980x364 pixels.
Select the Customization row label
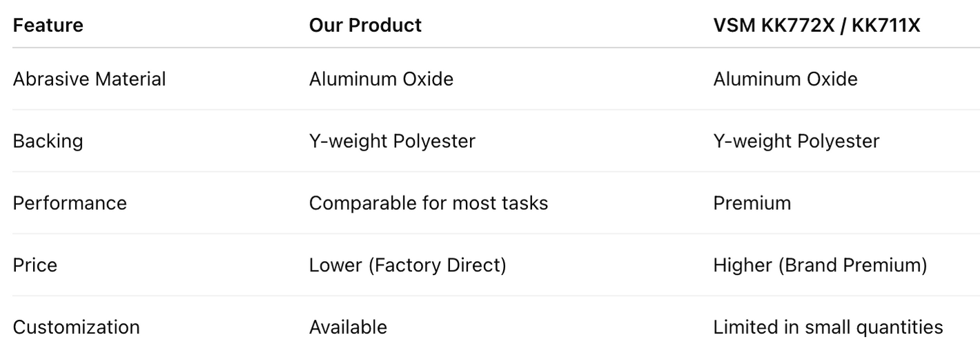77,327
